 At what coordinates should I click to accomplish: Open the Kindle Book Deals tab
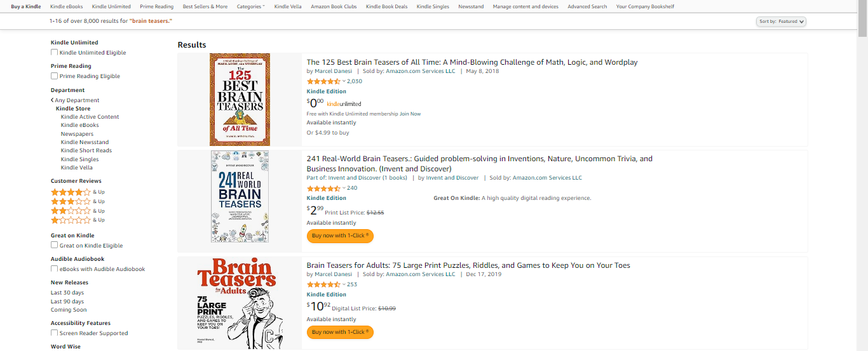[x=386, y=6]
